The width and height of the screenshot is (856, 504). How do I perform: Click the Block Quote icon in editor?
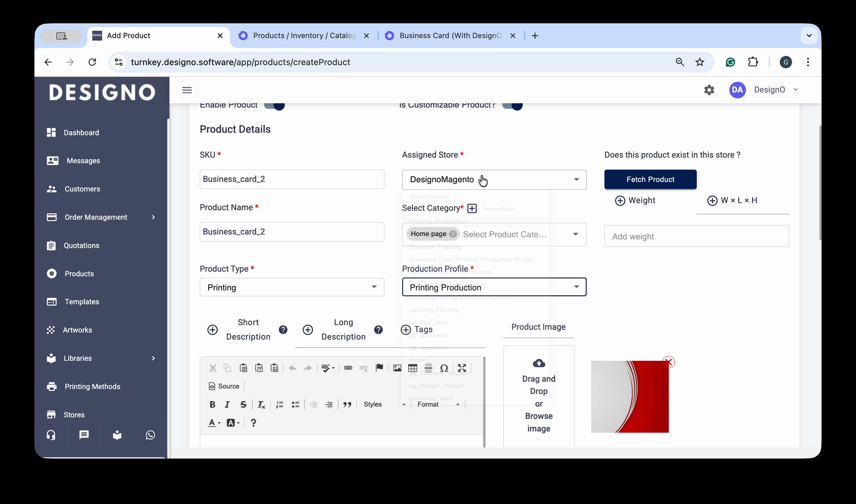click(347, 404)
